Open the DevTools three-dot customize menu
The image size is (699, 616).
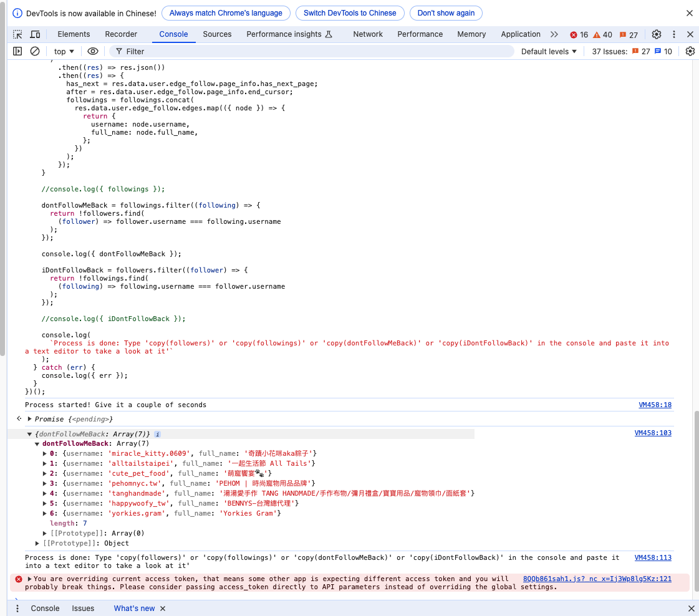[673, 34]
